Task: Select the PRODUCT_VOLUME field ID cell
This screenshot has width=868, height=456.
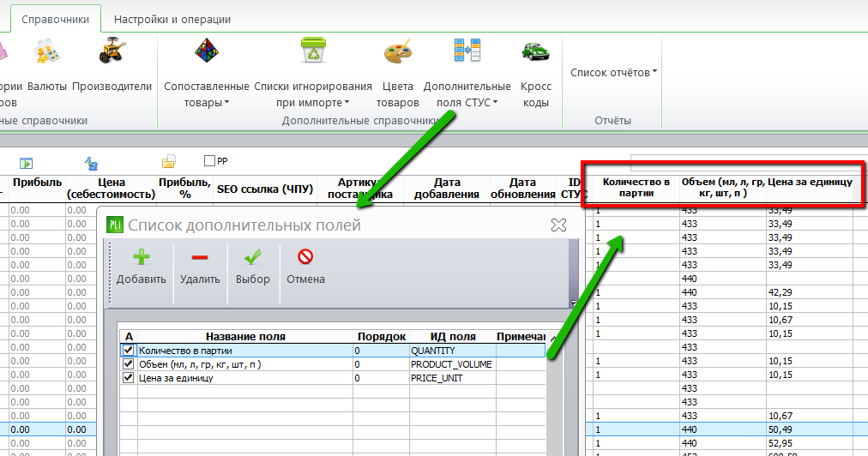Action: point(453,364)
